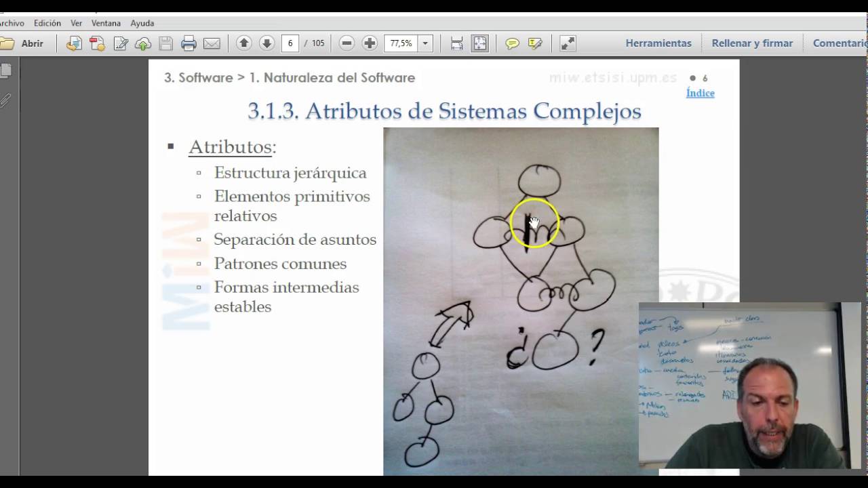Click the scrolling fit width icon
This screenshot has height=488, width=868.
click(x=457, y=43)
